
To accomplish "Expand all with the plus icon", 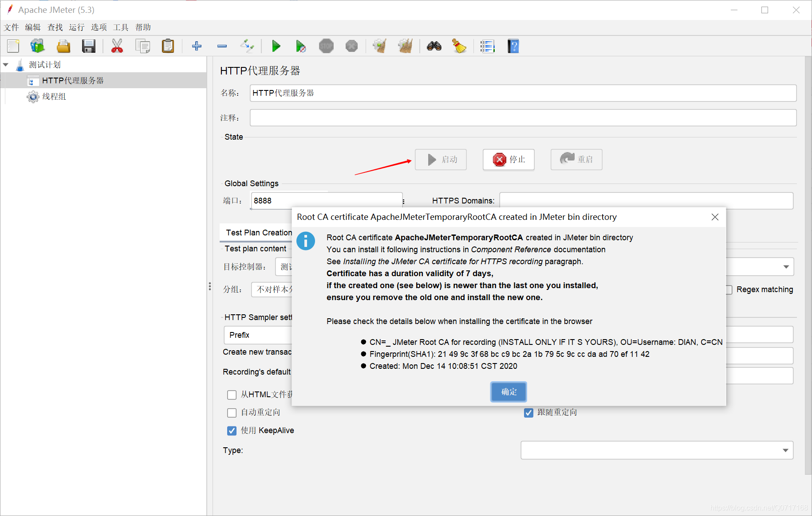I will (x=197, y=46).
